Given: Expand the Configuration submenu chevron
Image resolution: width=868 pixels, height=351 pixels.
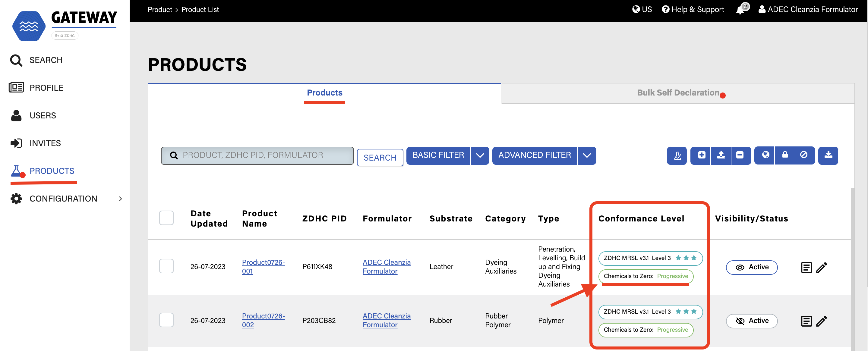Looking at the screenshot, I should coord(120,199).
